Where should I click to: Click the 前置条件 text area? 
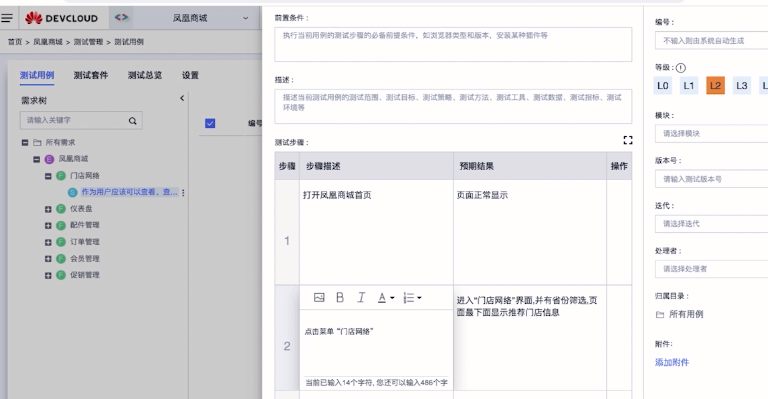[453, 45]
